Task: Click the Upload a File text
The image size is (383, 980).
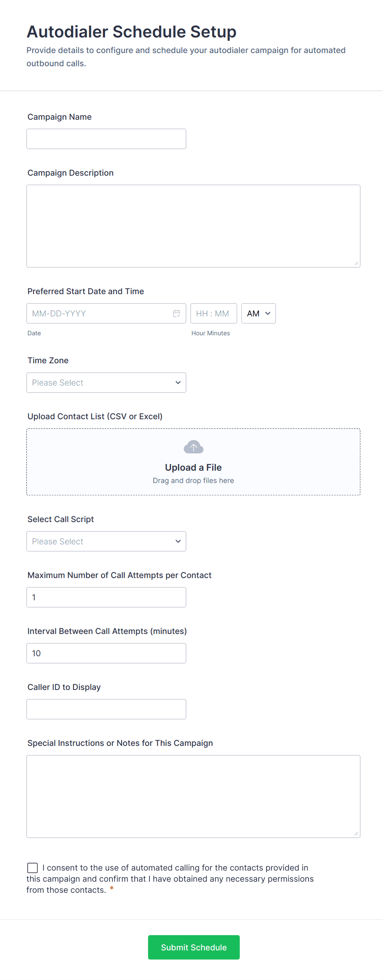Action: 194,467
